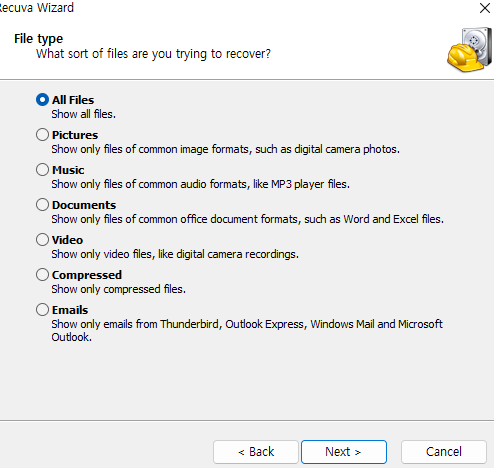
Task: Click the 'MP3 player files' description line
Action: pyautogui.click(x=200, y=184)
